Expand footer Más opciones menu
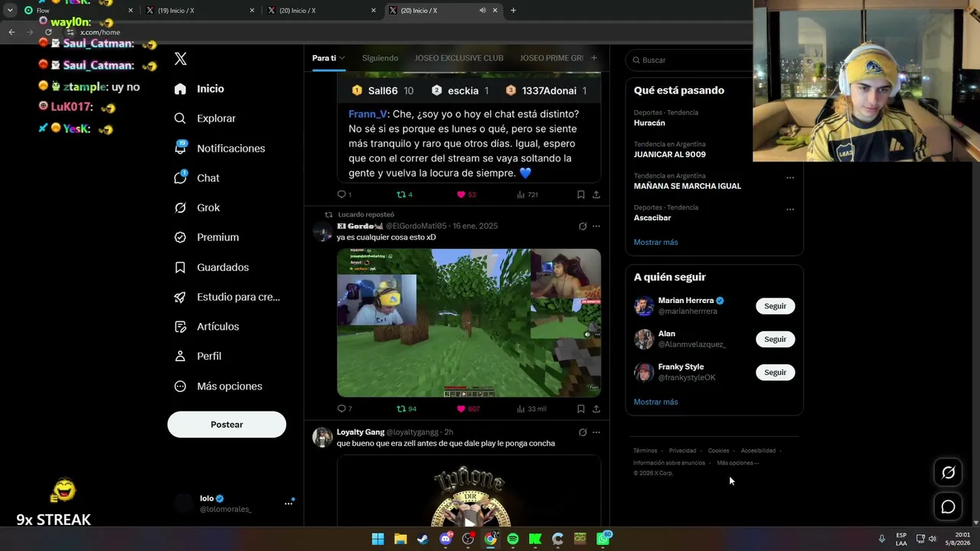The height and width of the screenshot is (551, 980). coord(738,463)
